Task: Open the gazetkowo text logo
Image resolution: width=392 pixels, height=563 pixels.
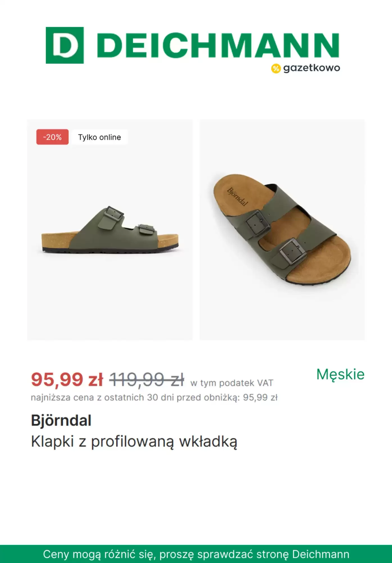Action: click(312, 68)
